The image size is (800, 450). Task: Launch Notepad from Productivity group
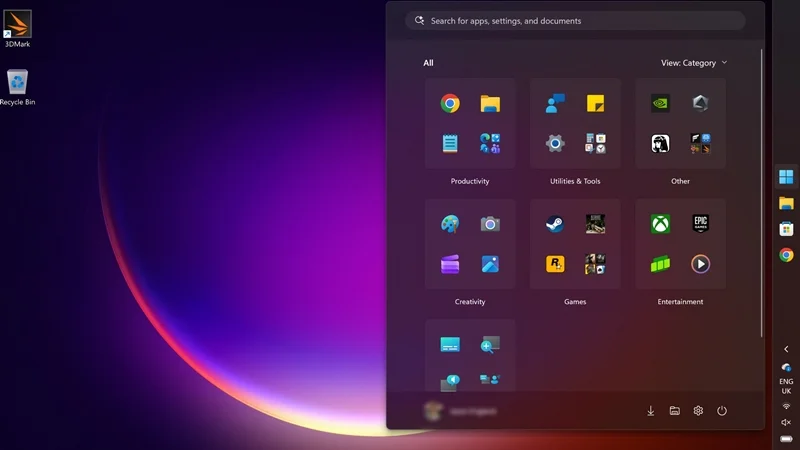(450, 143)
